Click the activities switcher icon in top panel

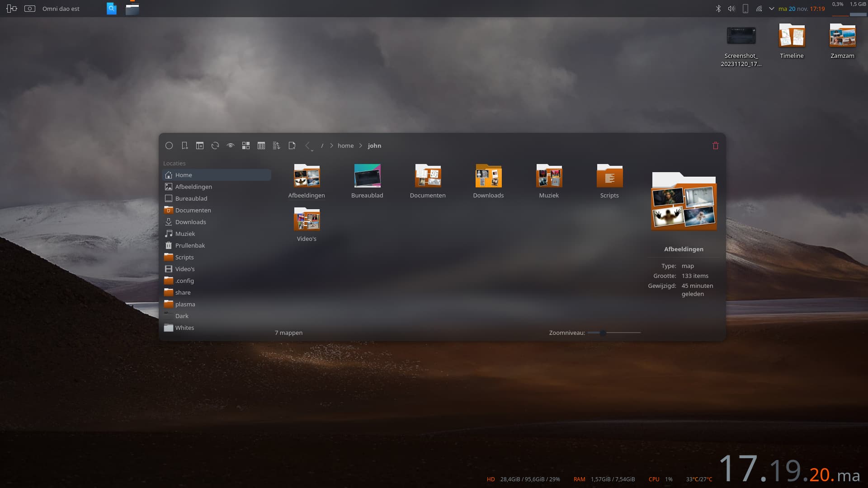pos(12,9)
